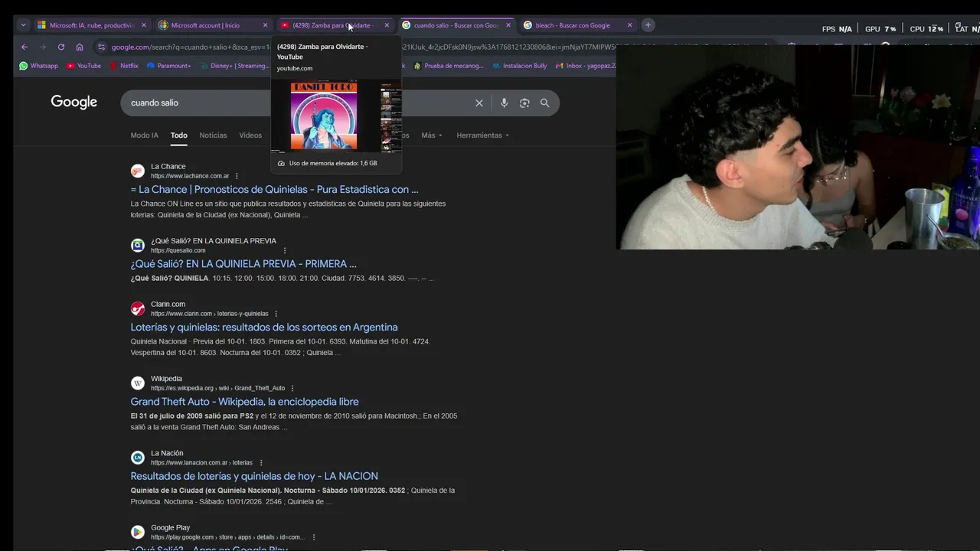
Task: Click the La Chance site favicon
Action: pos(138,171)
